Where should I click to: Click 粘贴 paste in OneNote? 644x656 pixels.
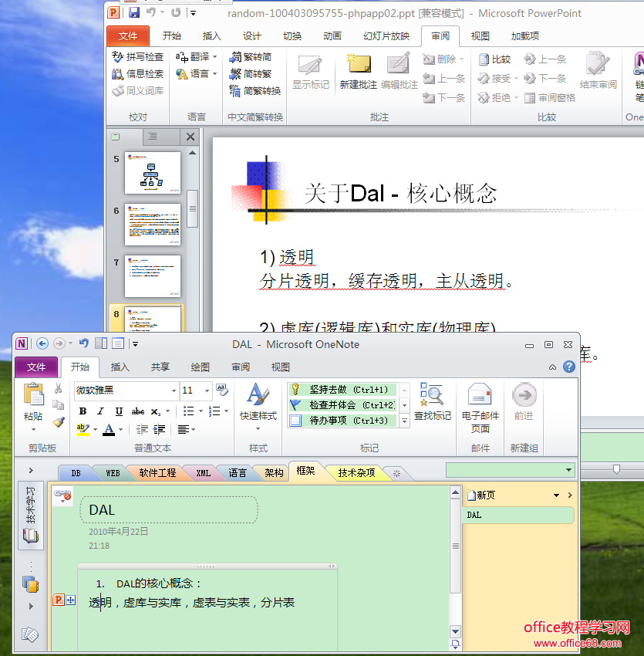pyautogui.click(x=33, y=407)
